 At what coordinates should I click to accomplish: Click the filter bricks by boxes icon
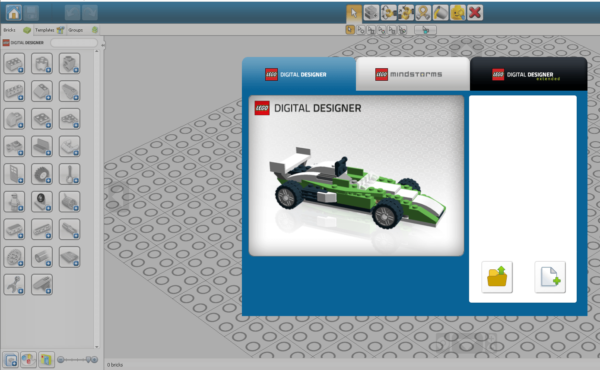pos(46,360)
